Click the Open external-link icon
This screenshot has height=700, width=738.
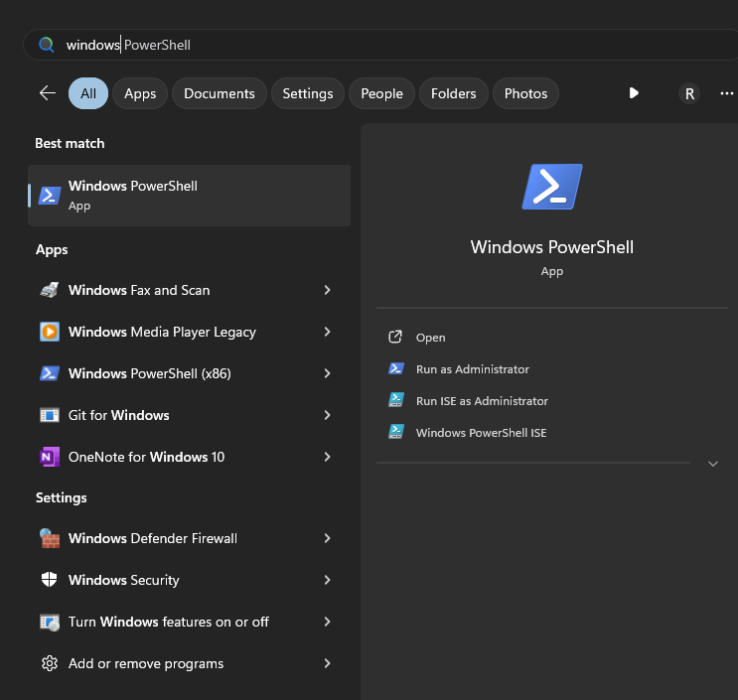(x=395, y=338)
